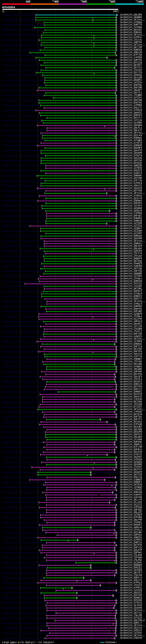Open the UniRef100_P93332 entry
Screen dimensions: 146x644
tap(131, 284)
